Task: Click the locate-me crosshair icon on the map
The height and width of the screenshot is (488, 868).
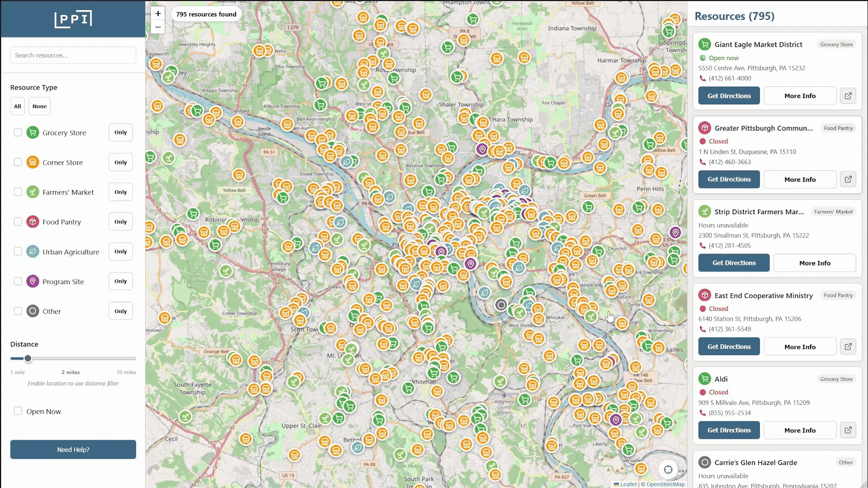Action: pyautogui.click(x=668, y=469)
